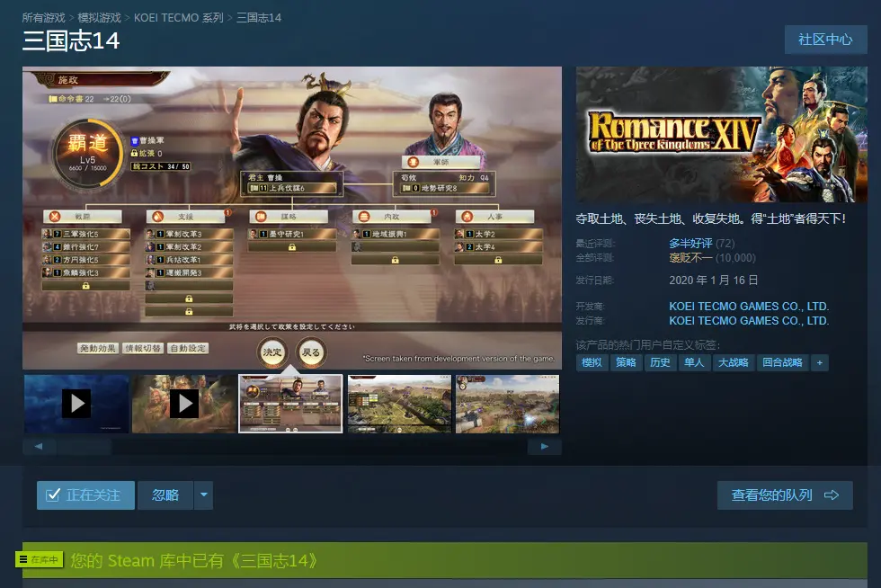
Task: Expand the ignore options dropdown arrow
Action: [203, 494]
